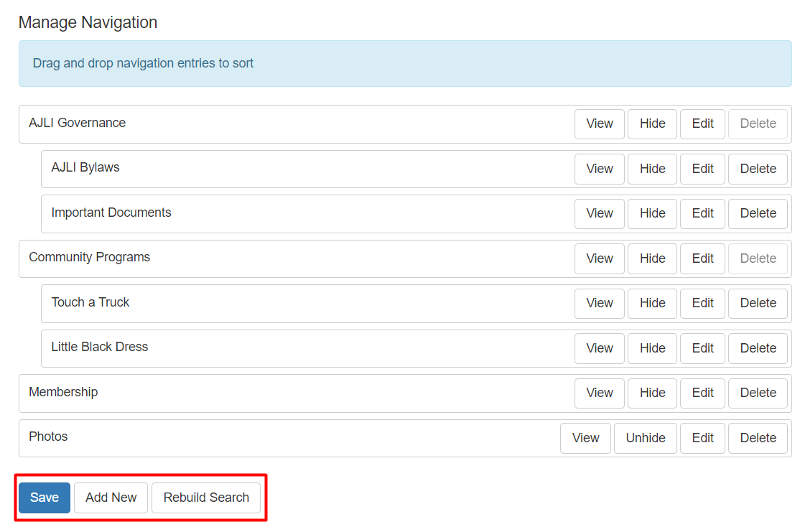
Task: Hide the AJLI Bylaws entry
Action: (653, 169)
